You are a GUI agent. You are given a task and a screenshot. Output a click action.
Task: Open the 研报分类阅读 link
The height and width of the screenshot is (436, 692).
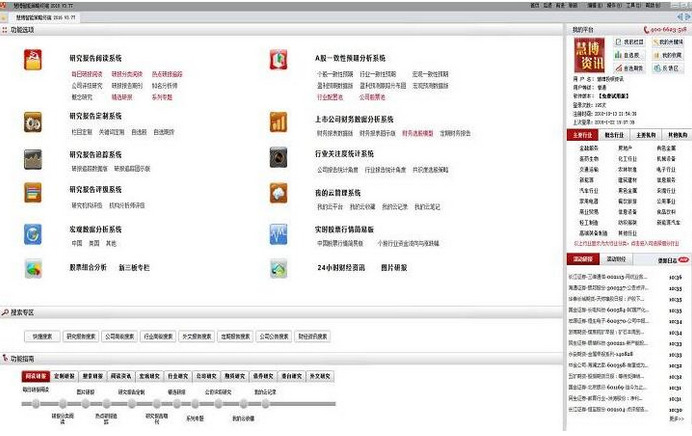127,74
